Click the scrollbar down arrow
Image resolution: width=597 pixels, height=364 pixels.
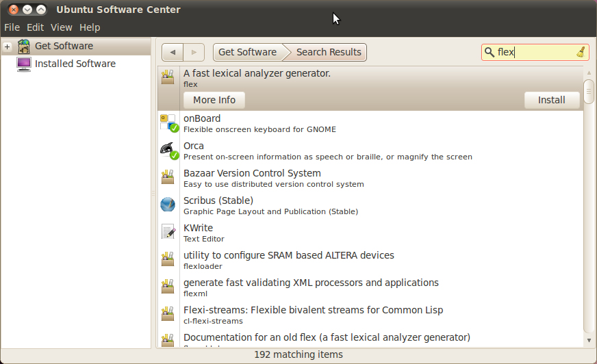588,340
